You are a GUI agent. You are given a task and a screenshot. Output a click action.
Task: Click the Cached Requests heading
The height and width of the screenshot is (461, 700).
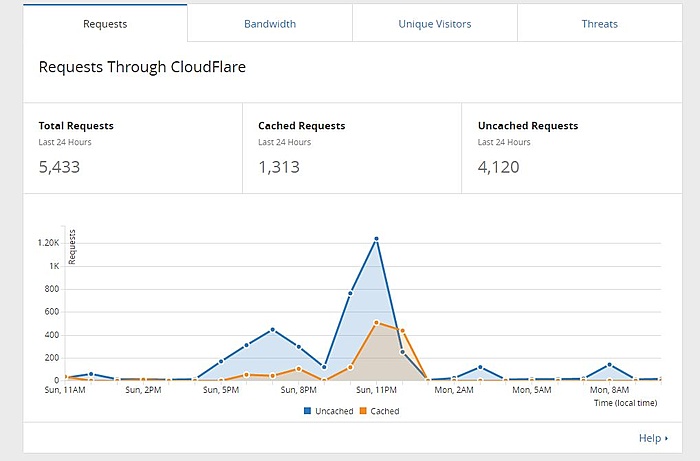coord(302,126)
